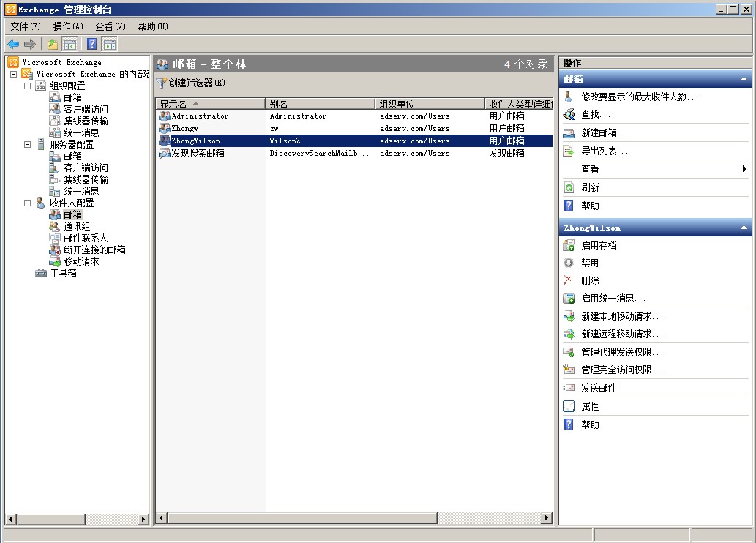The width and height of the screenshot is (756, 543).
Task: Click tree pane scrollbar right arrow
Action: point(143,519)
